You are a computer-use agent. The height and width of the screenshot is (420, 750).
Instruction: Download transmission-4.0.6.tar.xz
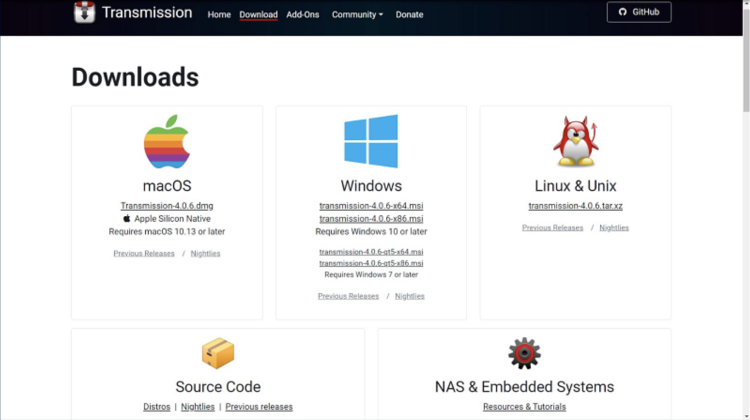point(575,206)
